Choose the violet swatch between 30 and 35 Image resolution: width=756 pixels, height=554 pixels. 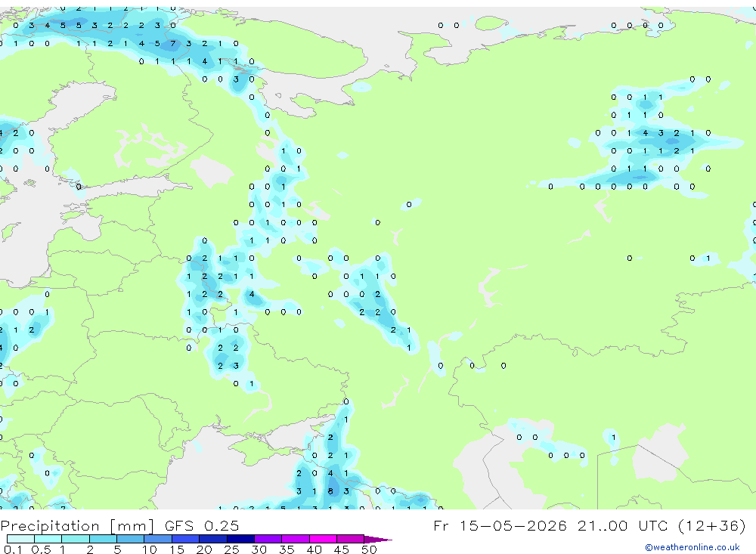pyautogui.click(x=268, y=539)
